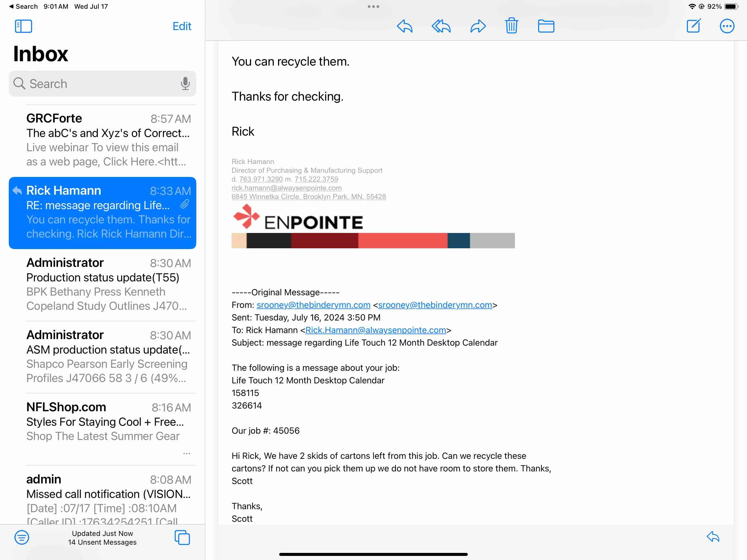Image resolution: width=747 pixels, height=560 pixels.
Task: Tap the Rick.Hamann@alwaysenpointe.com link
Action: 375,330
